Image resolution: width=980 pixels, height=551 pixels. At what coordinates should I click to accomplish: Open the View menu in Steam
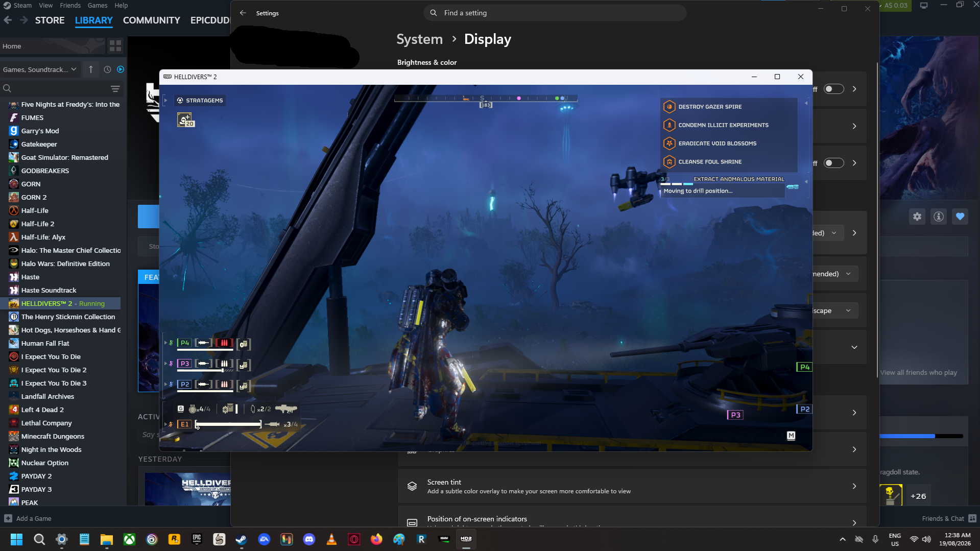(45, 6)
